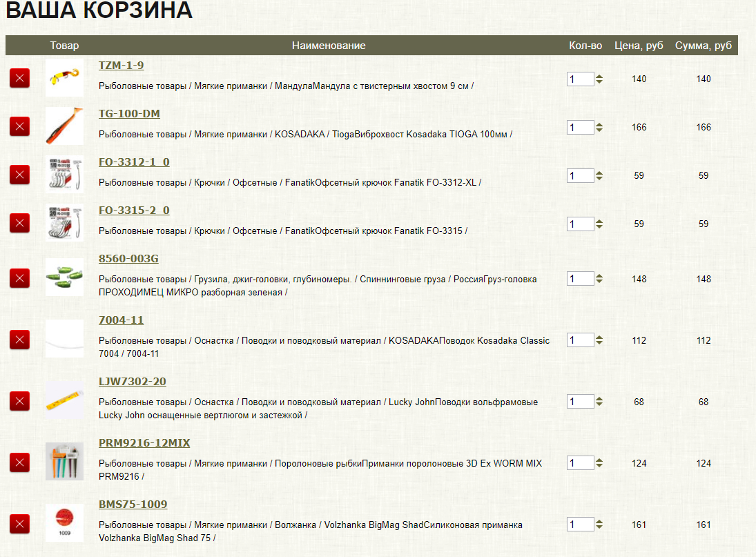Focus quantity field for FO-3315-2_0
The height and width of the screenshot is (557, 756).
click(580, 224)
